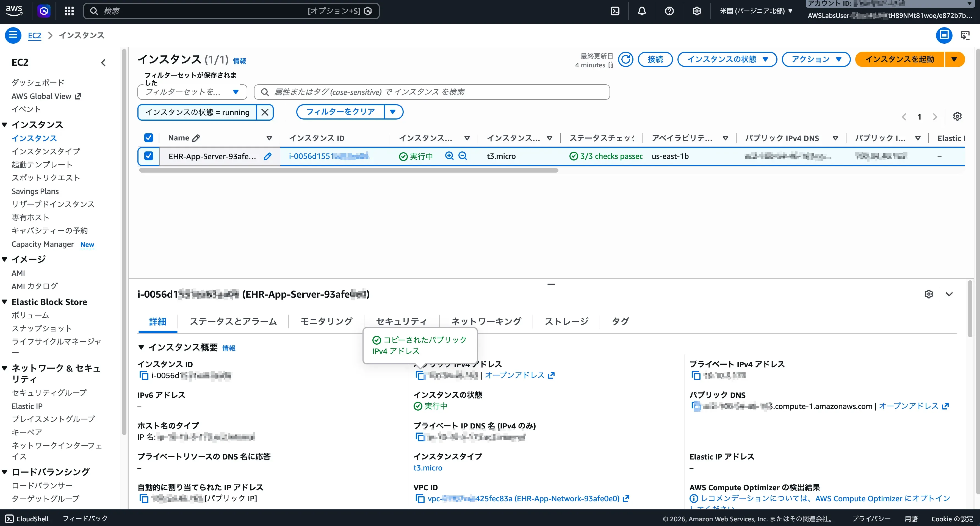Click the details panel drag handle
Screen dimensions: 980x526
551,284
